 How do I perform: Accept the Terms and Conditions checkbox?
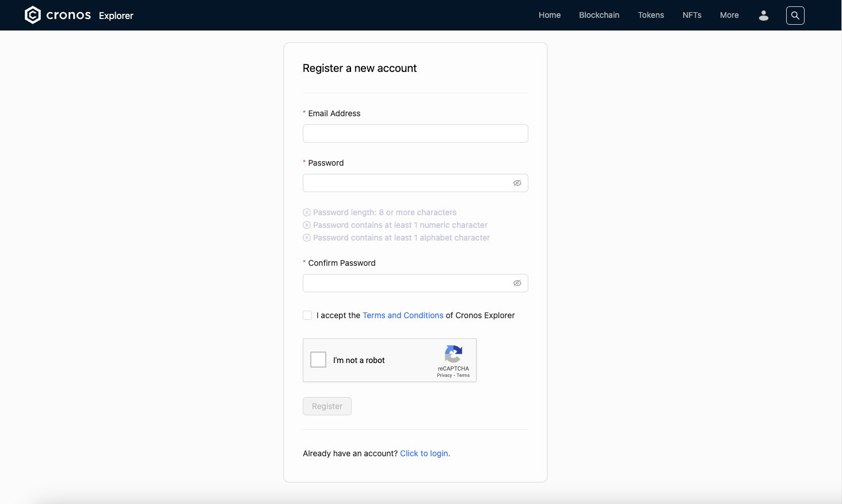(x=307, y=315)
